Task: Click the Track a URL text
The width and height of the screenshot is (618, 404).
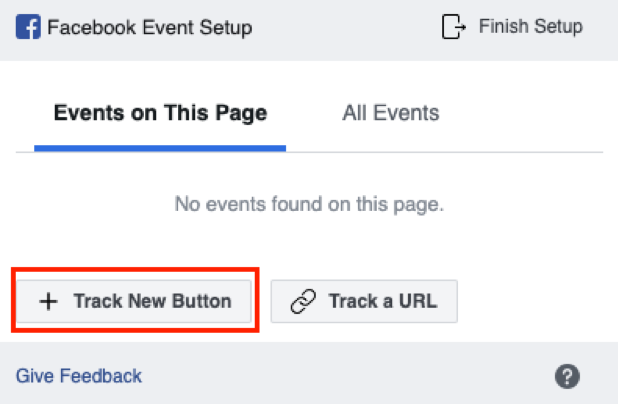Action: point(383,302)
